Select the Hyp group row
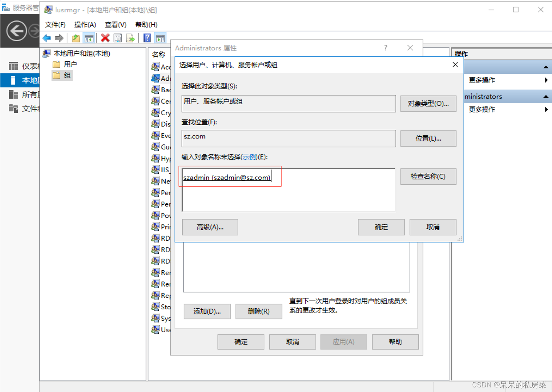Viewport: 552px width, 392px height. pyautogui.click(x=161, y=158)
